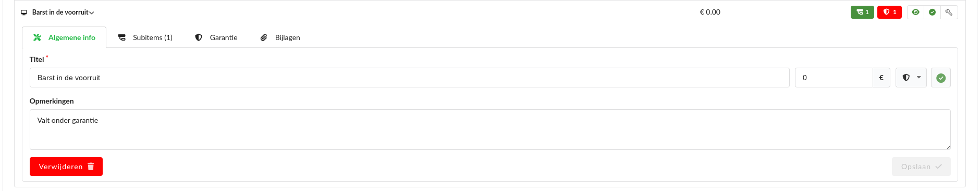Click into the Titel text field
Image resolution: width=980 pixels, height=191 pixels.
pyautogui.click(x=409, y=78)
